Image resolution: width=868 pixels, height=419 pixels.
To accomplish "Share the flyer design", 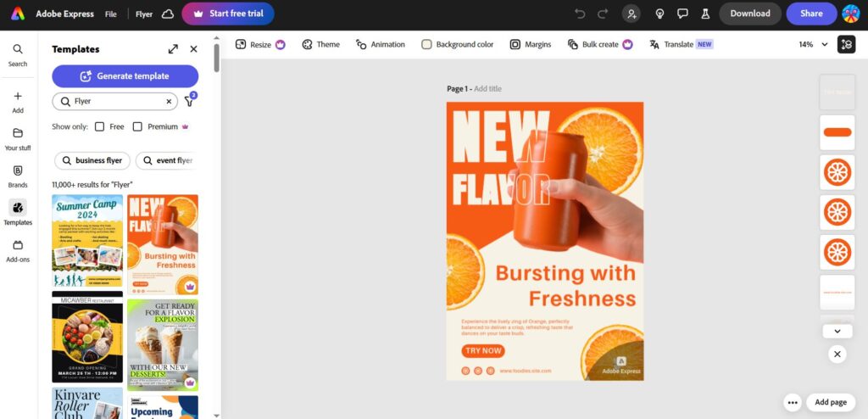I will (x=811, y=14).
